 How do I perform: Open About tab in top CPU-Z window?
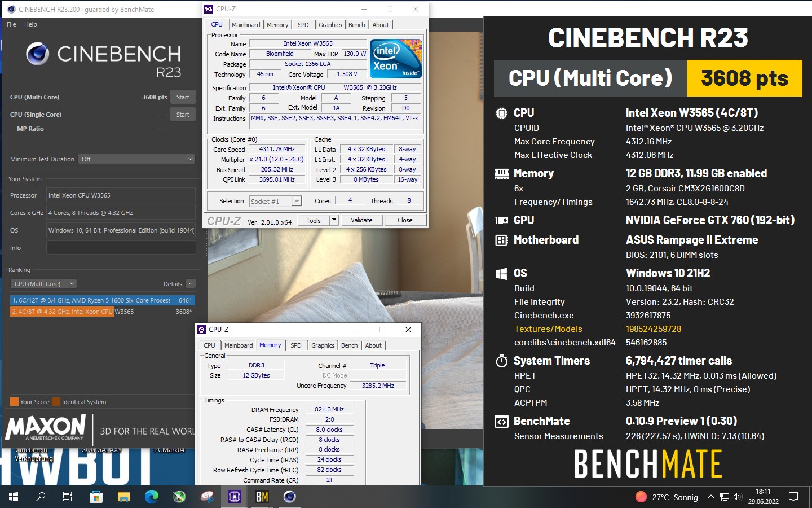tap(381, 25)
